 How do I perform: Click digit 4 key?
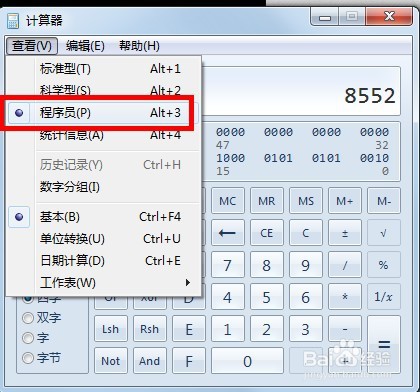(x=228, y=297)
